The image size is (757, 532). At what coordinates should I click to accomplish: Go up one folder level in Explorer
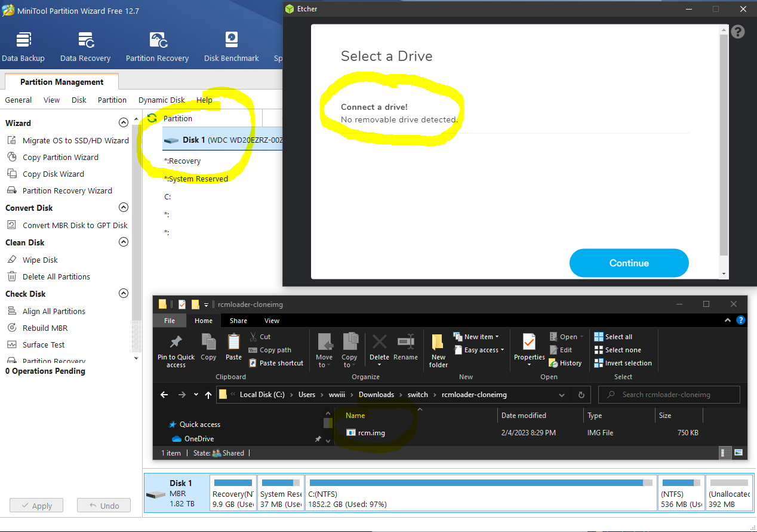(x=208, y=395)
